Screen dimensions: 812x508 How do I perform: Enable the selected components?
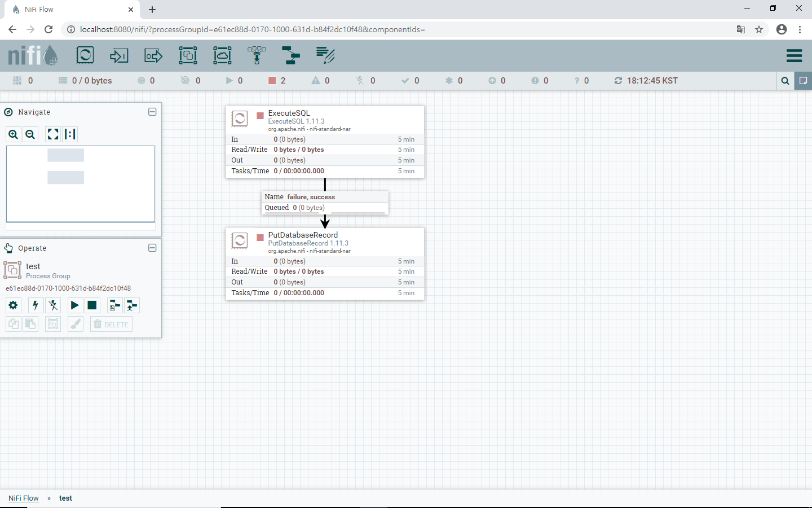tap(36, 305)
